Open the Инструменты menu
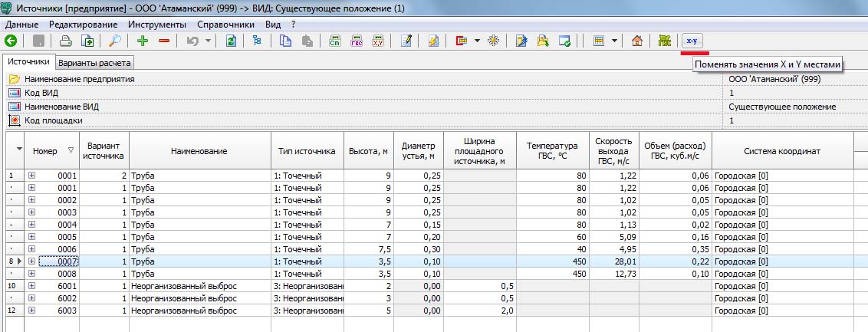 [x=159, y=25]
